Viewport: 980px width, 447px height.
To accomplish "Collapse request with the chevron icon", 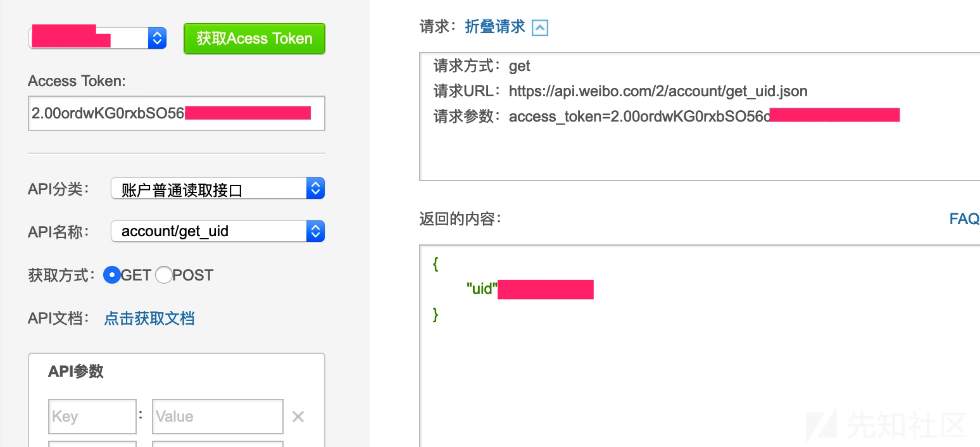I will [x=539, y=27].
